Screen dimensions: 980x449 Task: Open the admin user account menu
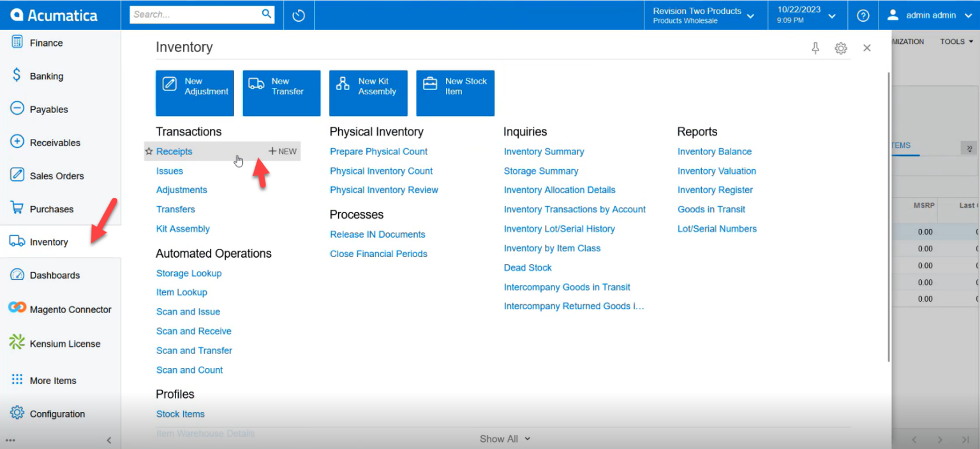click(933, 15)
